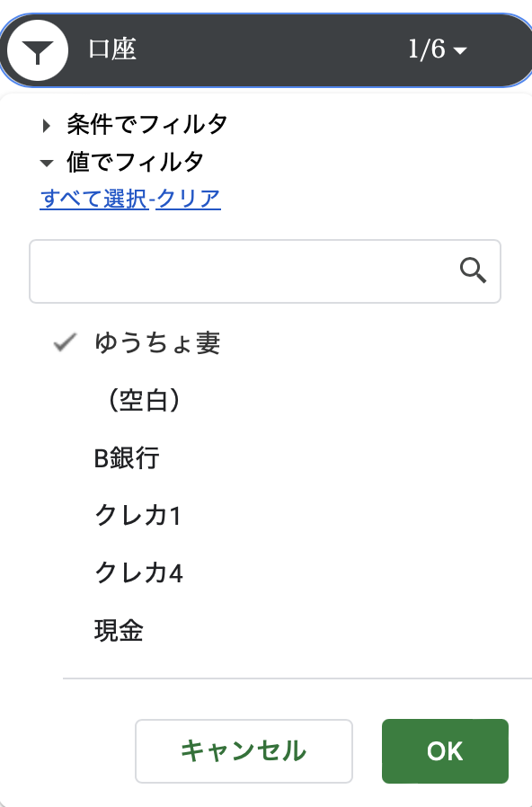Click the magnifier search icon
Viewport: 532px width, 807px height.
pos(473,270)
